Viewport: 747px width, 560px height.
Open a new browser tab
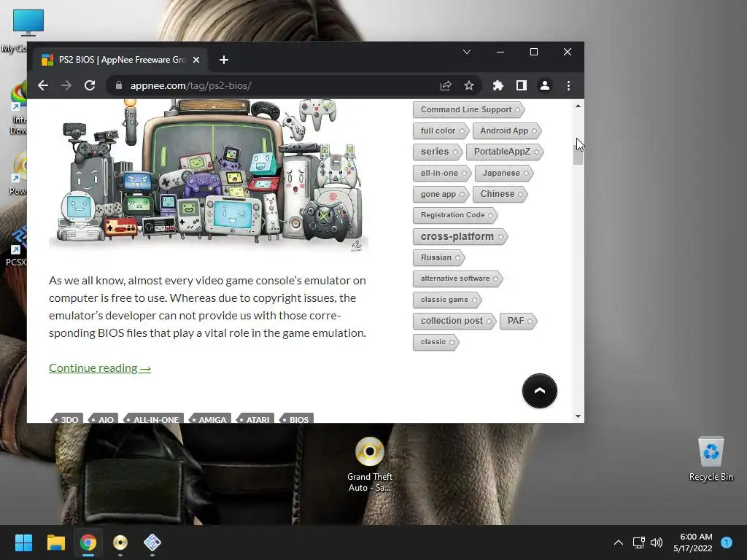(224, 60)
